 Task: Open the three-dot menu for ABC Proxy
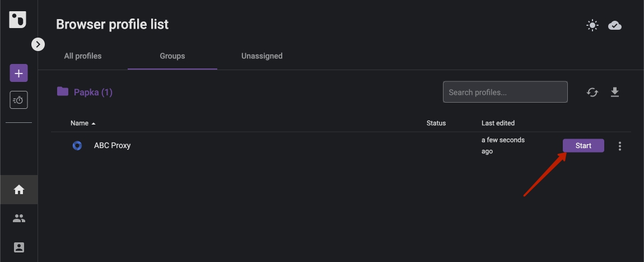point(619,146)
